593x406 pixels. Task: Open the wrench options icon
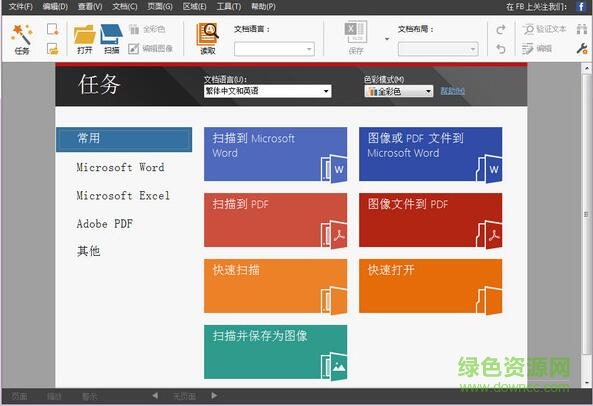coord(582,48)
